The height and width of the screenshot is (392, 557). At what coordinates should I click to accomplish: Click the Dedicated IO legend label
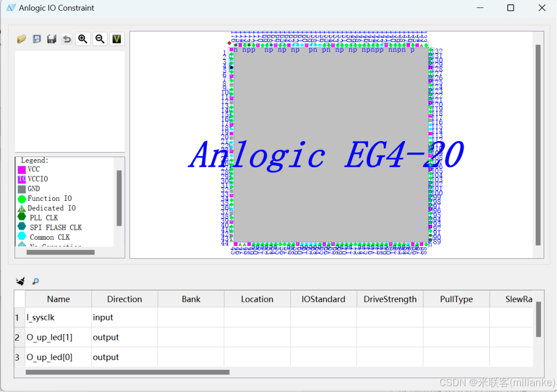(x=52, y=208)
